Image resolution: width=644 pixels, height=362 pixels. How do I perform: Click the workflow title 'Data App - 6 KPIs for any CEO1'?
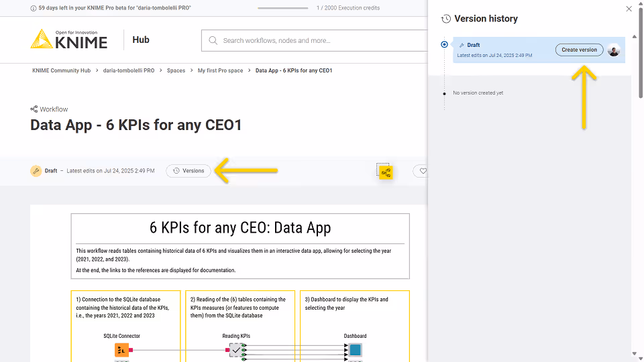(136, 125)
